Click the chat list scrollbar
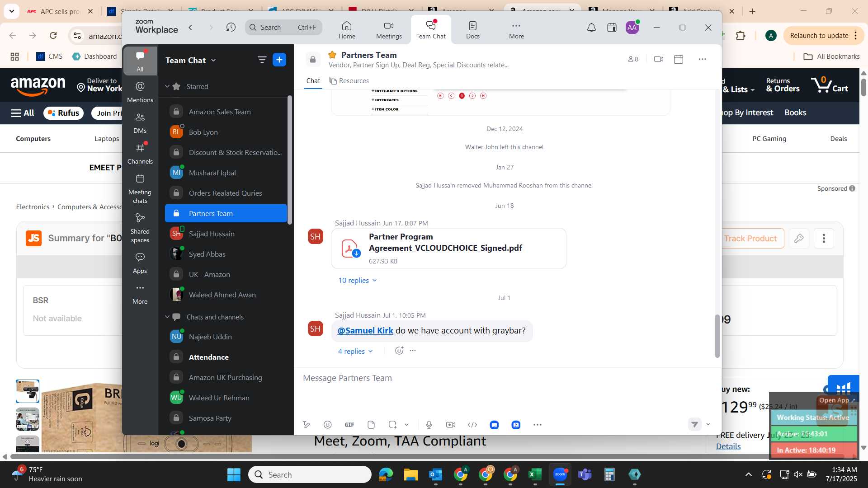 pyautogui.click(x=290, y=160)
